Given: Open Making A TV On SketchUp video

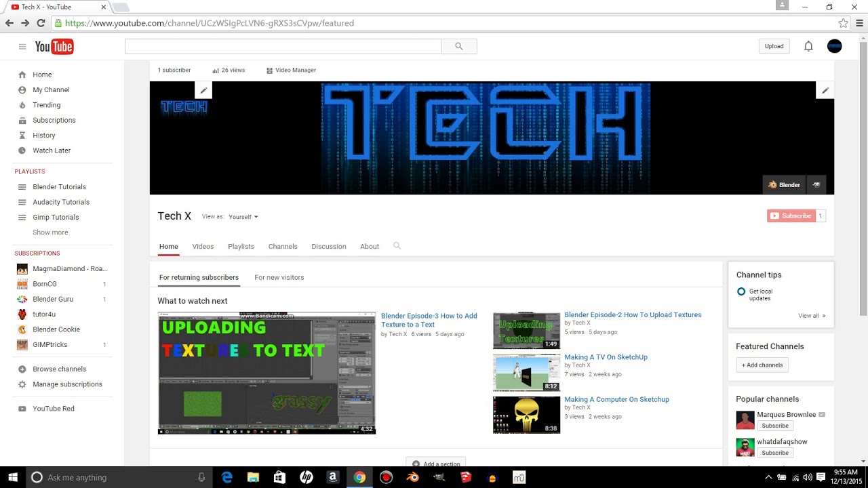Looking at the screenshot, I should pyautogui.click(x=606, y=357).
